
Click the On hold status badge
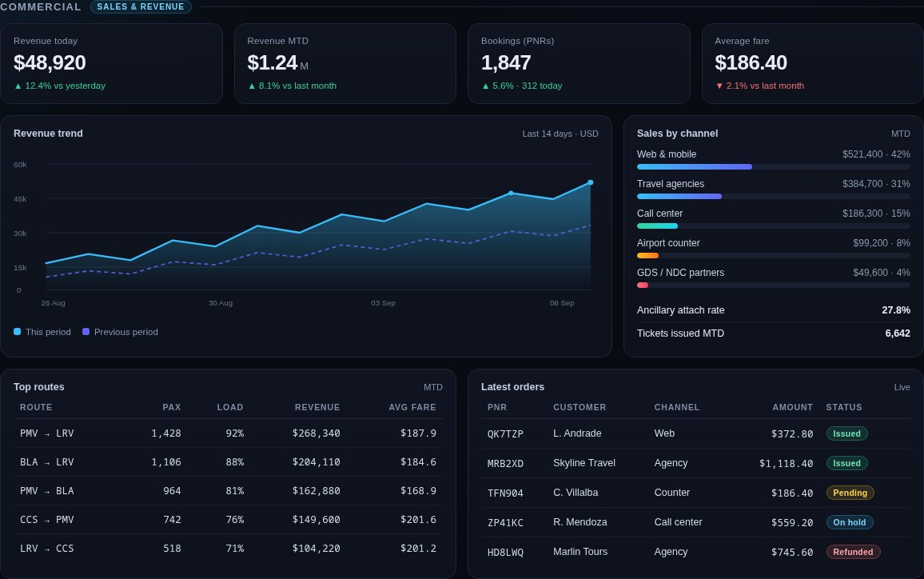[849, 522]
